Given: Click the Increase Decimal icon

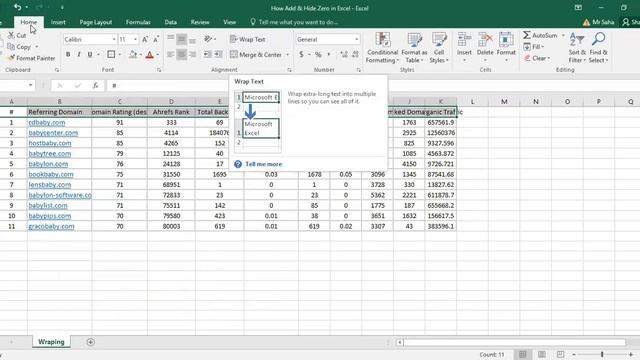Looking at the screenshot, I should [344, 54].
